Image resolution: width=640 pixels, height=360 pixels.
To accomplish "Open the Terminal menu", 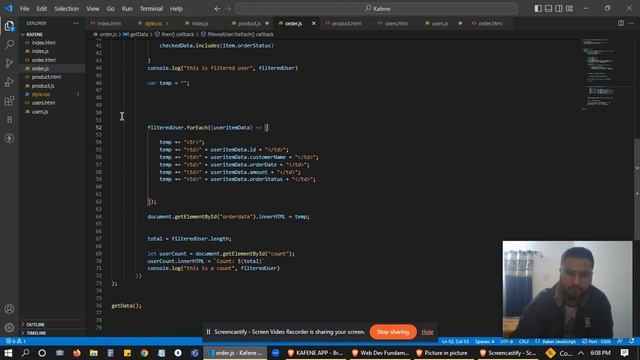I will 151,9.
